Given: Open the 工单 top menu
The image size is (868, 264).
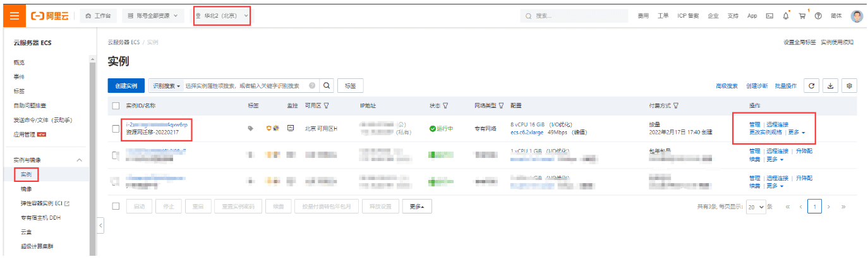Looking at the screenshot, I should coord(663,16).
